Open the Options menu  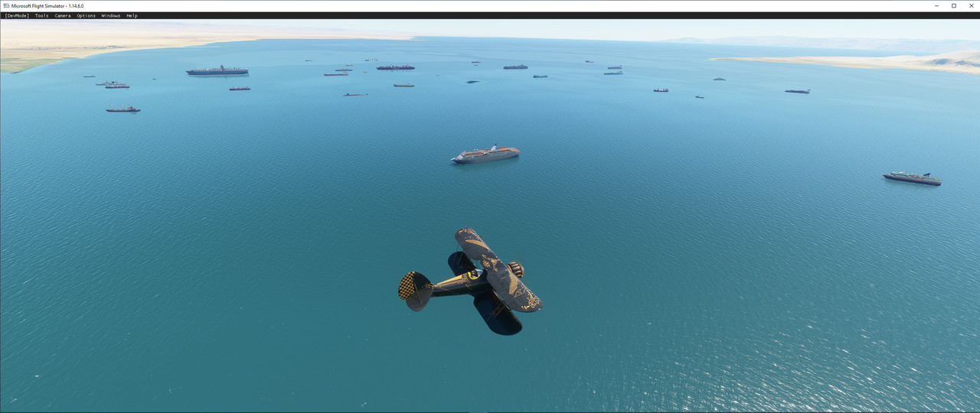click(87, 15)
